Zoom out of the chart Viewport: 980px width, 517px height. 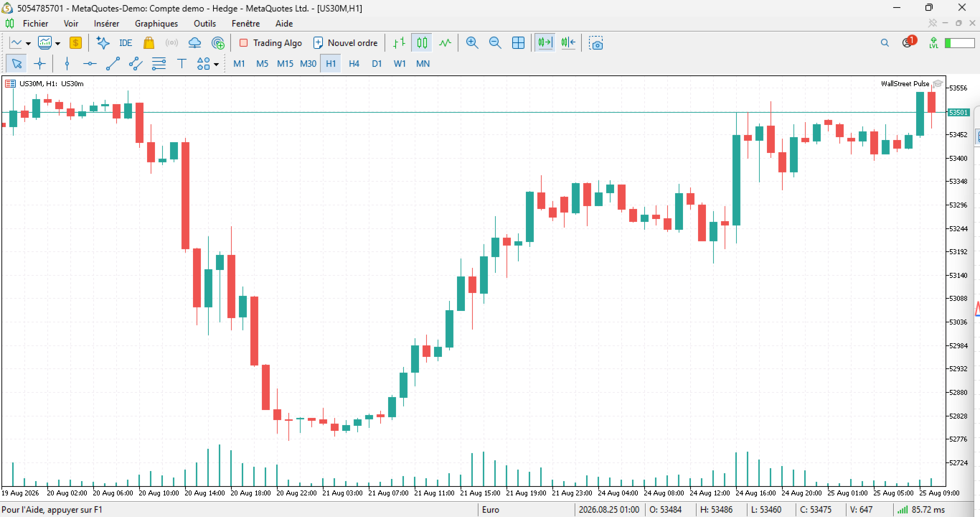point(495,43)
